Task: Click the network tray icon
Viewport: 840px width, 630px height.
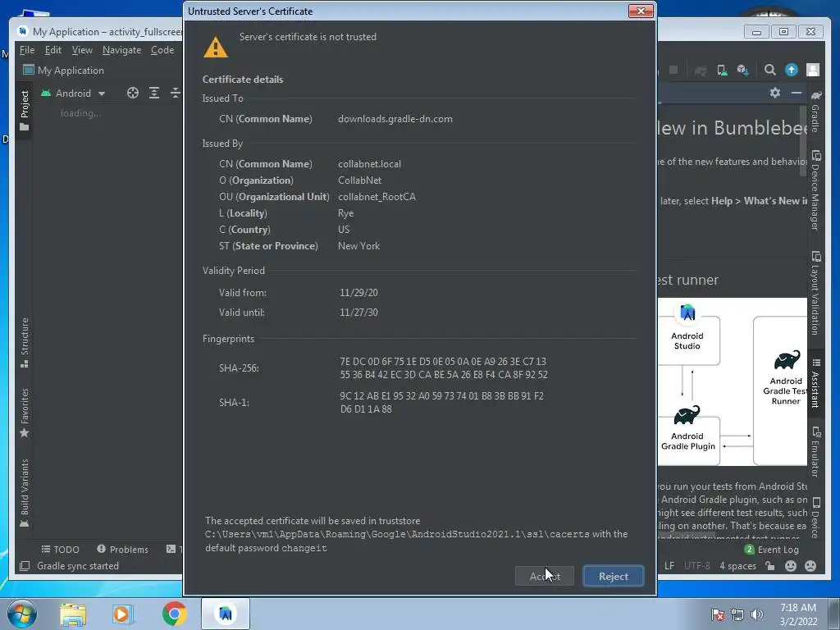Action: pyautogui.click(x=737, y=614)
